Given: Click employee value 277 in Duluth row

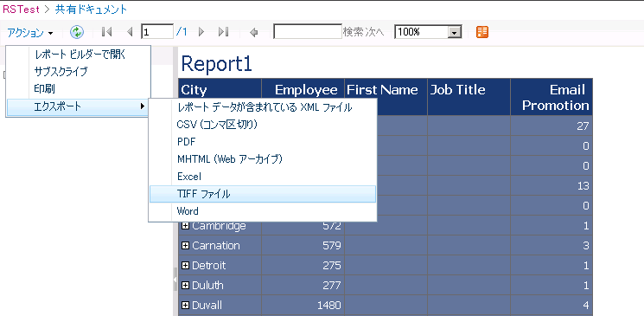Looking at the screenshot, I should [x=332, y=285].
